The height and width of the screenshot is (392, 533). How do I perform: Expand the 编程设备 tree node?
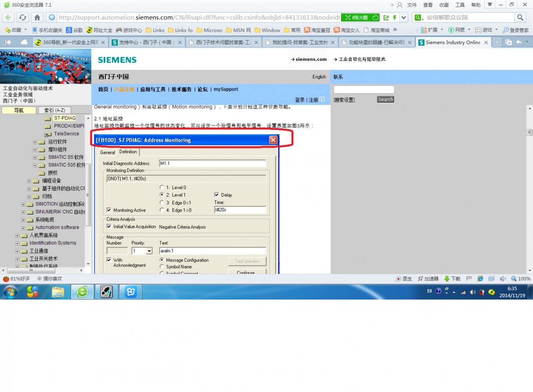29,181
